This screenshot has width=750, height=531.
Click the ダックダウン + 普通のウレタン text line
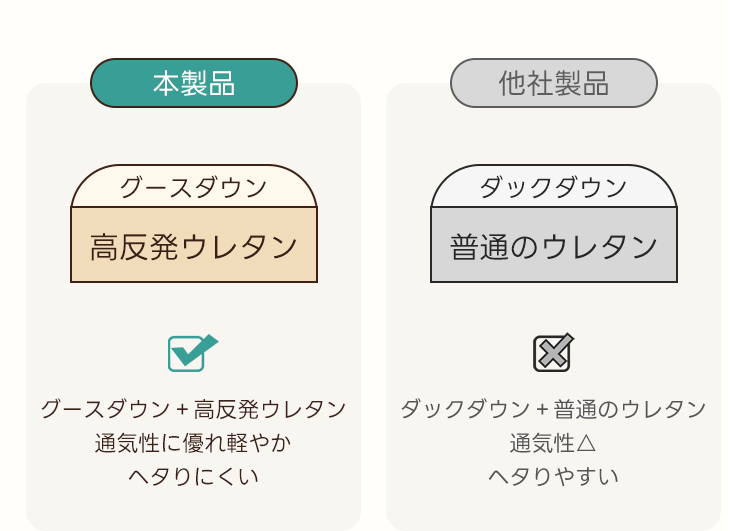[x=554, y=409]
